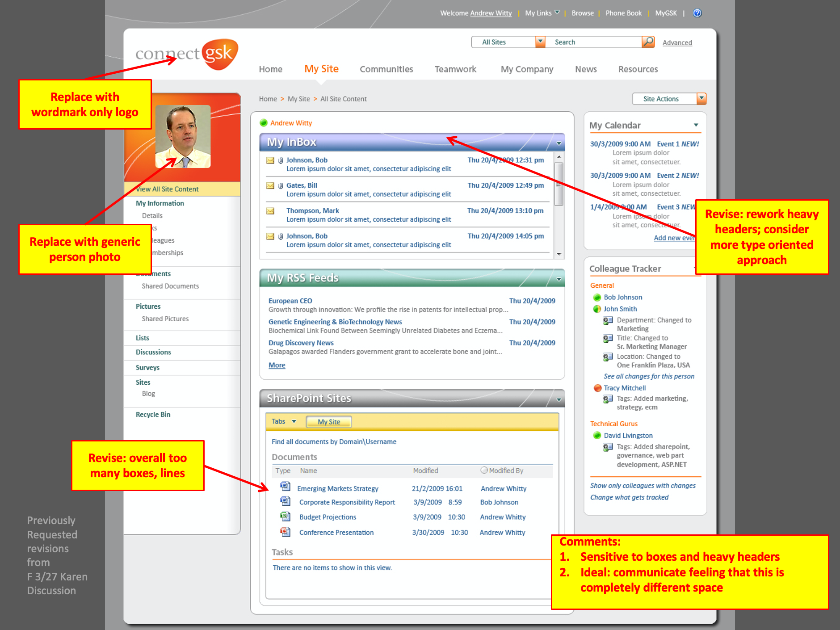Click the inbox scrollbar up arrow

click(x=559, y=157)
